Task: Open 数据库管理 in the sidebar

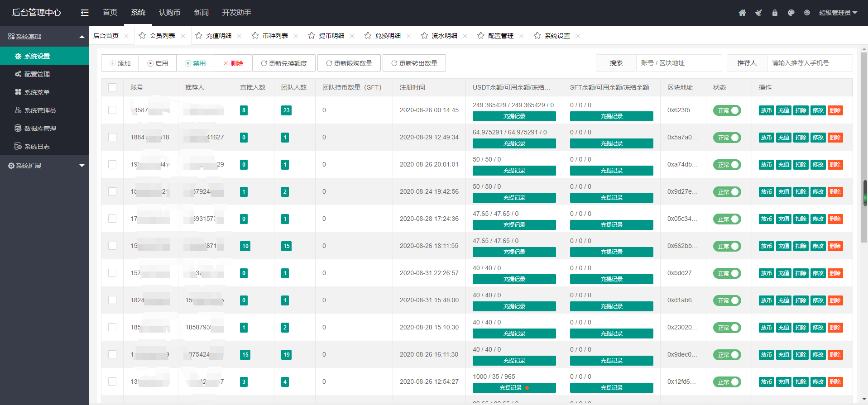Action: click(40, 129)
